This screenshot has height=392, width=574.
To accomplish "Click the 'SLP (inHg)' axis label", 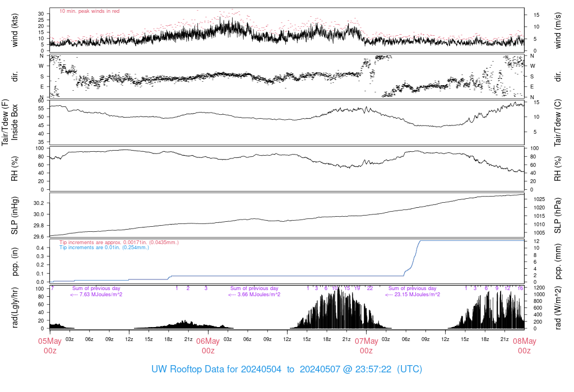I will 15,216.
